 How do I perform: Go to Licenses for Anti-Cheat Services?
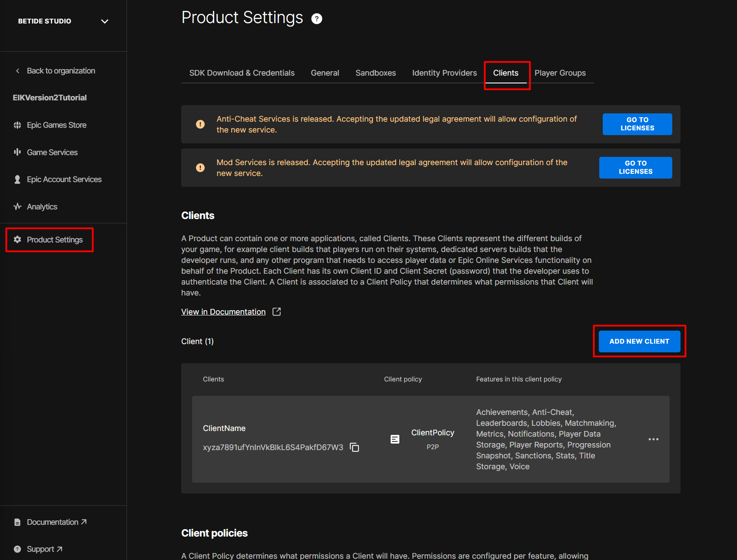click(637, 124)
